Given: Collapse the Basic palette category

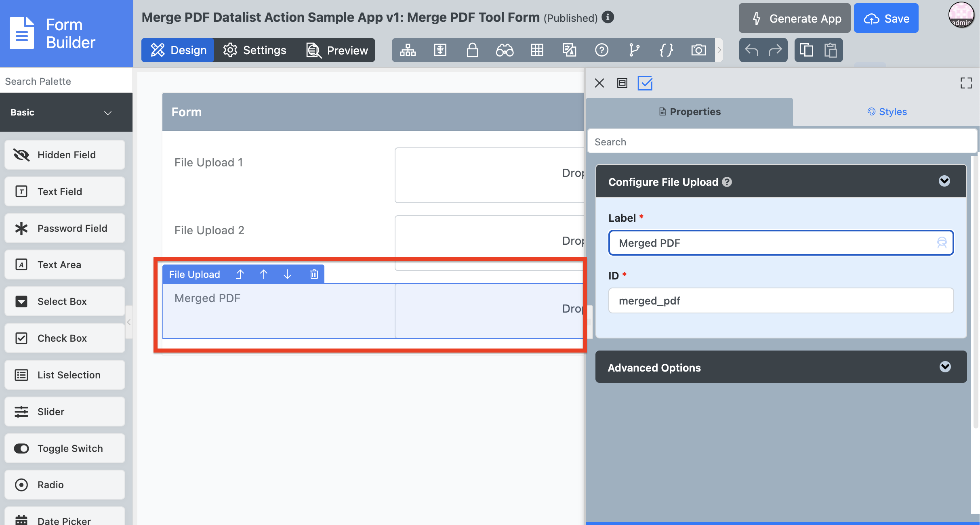Looking at the screenshot, I should (107, 113).
